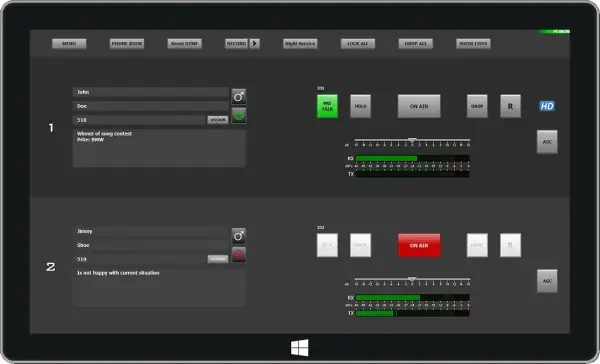This screenshot has width=600, height=364.
Task: Click the HD indicator icon on line 1
Action: pyautogui.click(x=547, y=106)
